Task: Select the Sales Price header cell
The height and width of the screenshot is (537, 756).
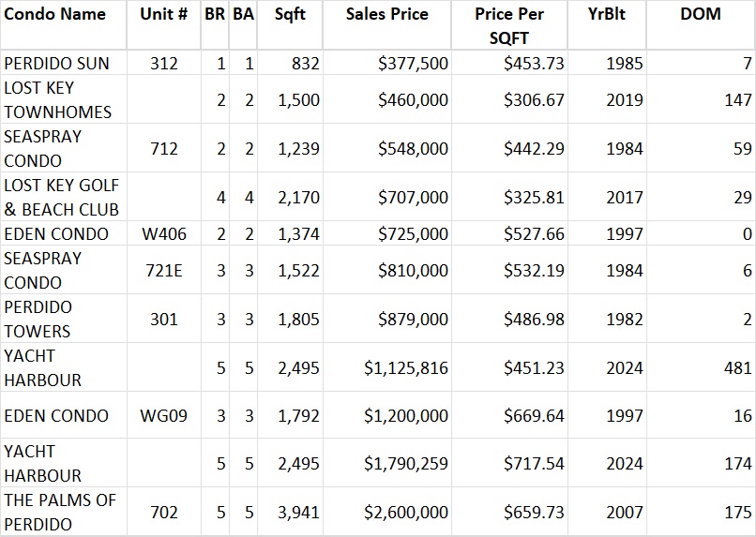Action: [386, 15]
